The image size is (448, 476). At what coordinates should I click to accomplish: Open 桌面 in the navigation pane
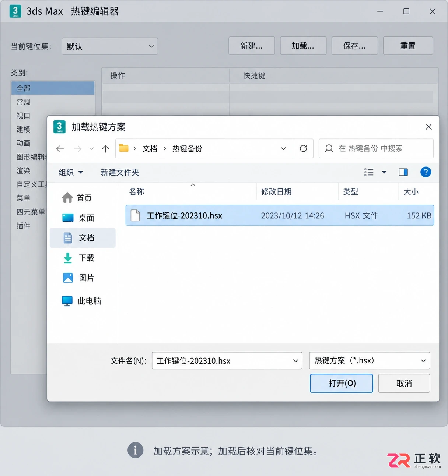tap(83, 218)
